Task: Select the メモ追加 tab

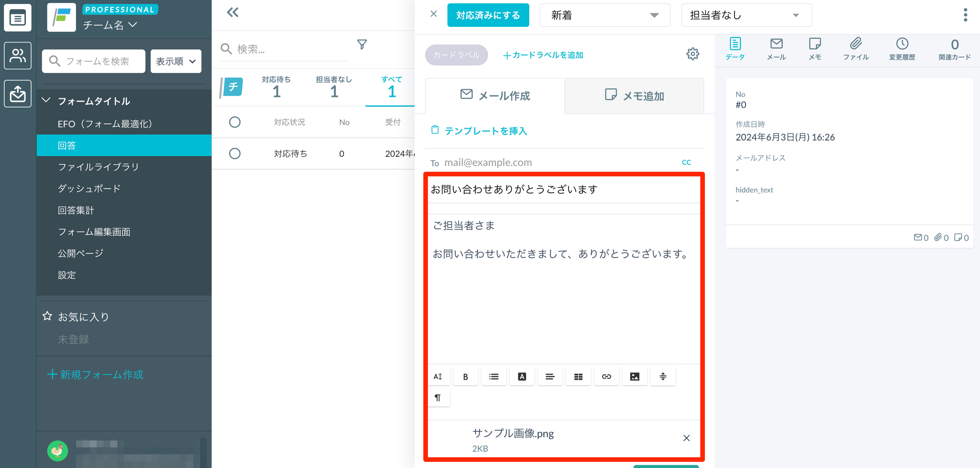Action: tap(635, 96)
